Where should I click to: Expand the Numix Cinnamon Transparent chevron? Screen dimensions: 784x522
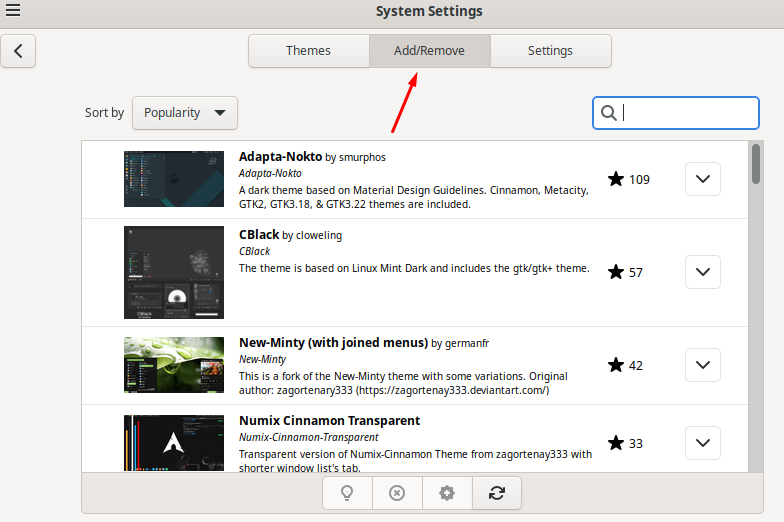coord(702,443)
